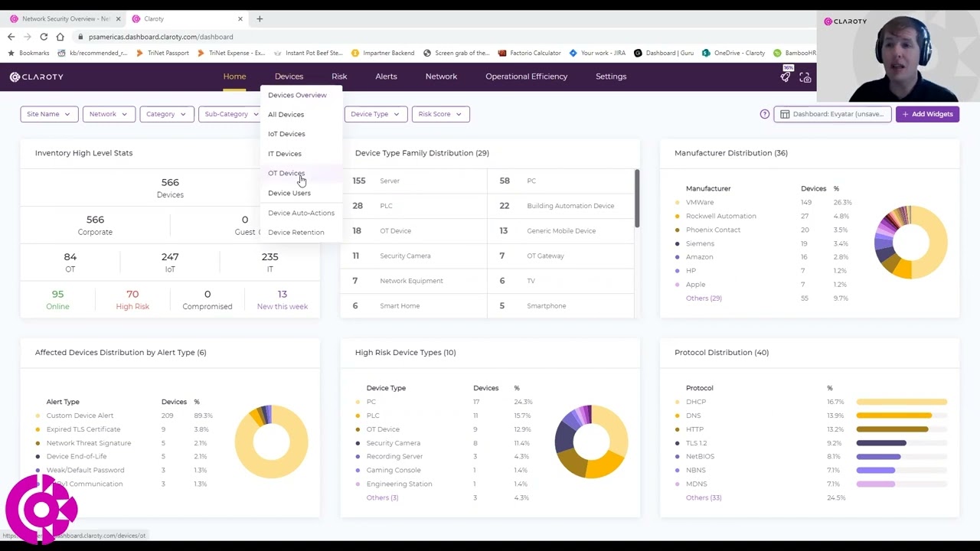Open the Network nav menu
The width and height of the screenshot is (980, 551).
tap(441, 77)
